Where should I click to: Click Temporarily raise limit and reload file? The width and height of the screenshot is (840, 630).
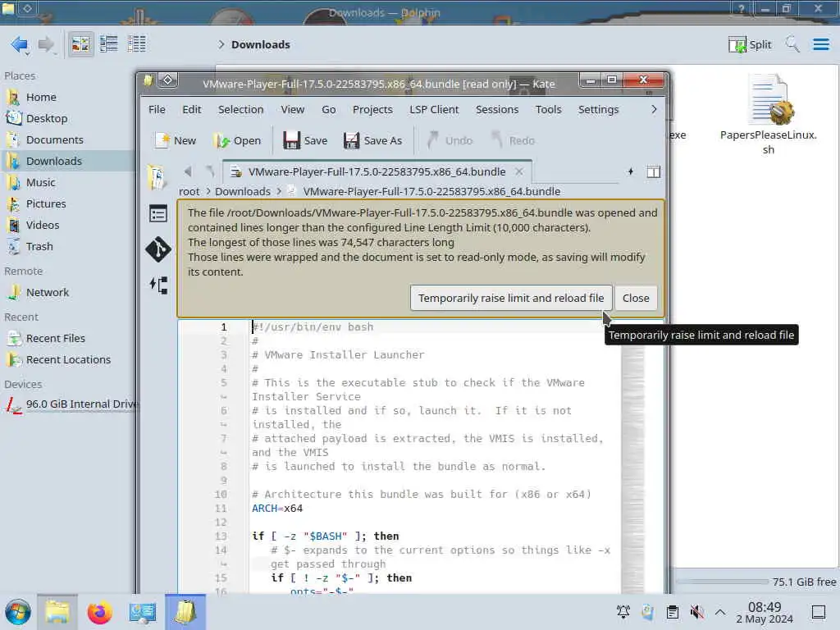pyautogui.click(x=510, y=298)
